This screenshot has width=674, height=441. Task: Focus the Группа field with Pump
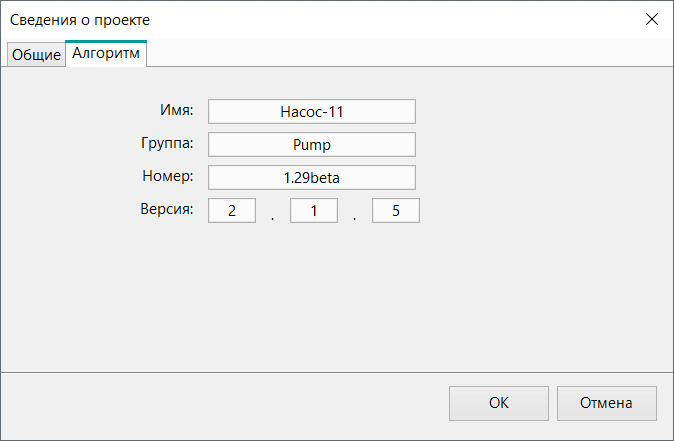point(311,144)
